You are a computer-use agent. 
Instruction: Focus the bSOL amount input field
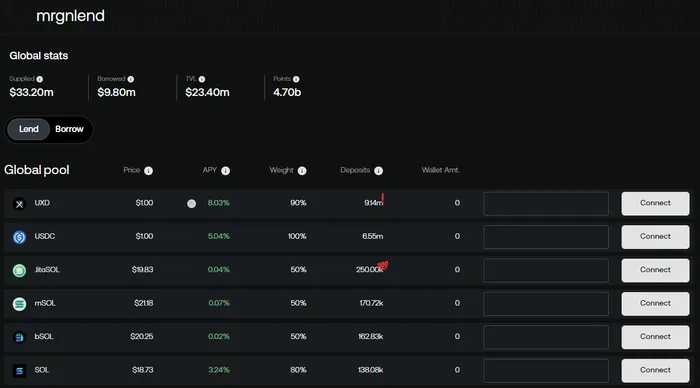546,337
